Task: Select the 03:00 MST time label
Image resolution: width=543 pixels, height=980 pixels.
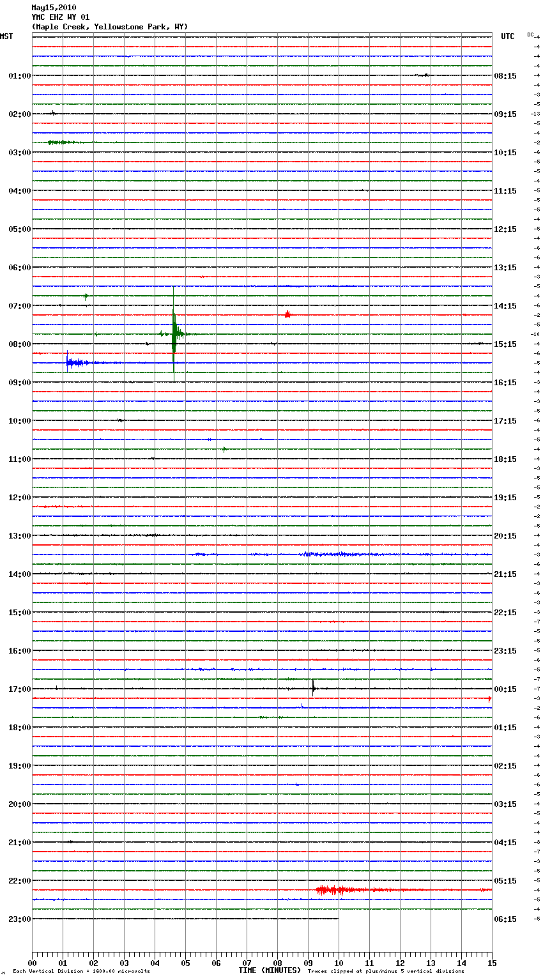Action: 20,153
